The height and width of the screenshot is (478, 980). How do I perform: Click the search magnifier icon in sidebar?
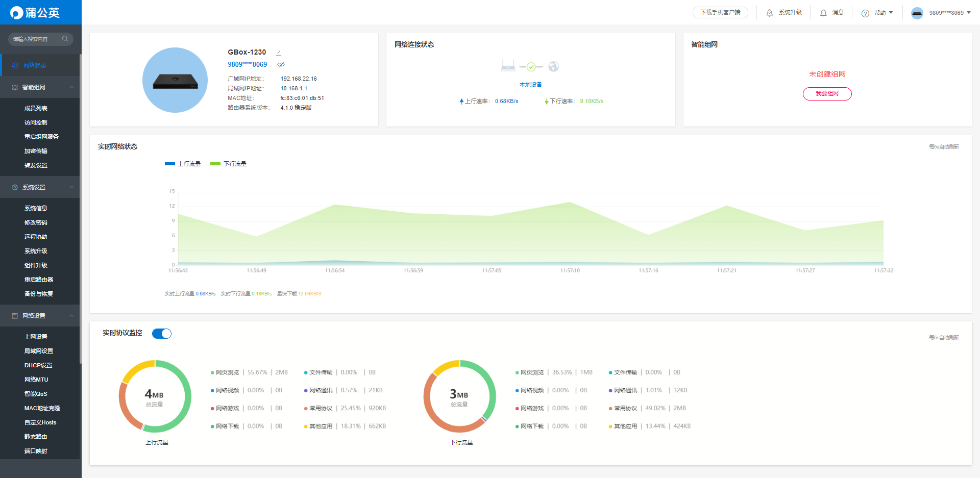point(65,39)
